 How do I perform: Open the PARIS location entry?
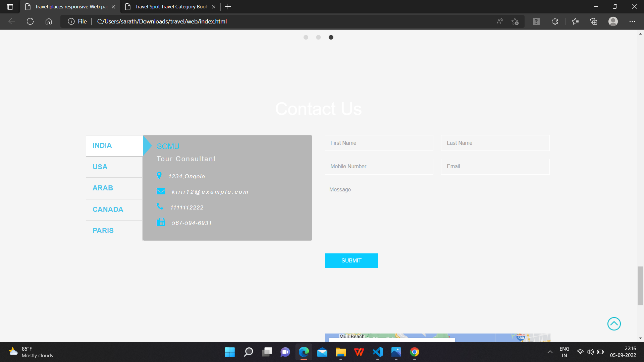pos(103,231)
